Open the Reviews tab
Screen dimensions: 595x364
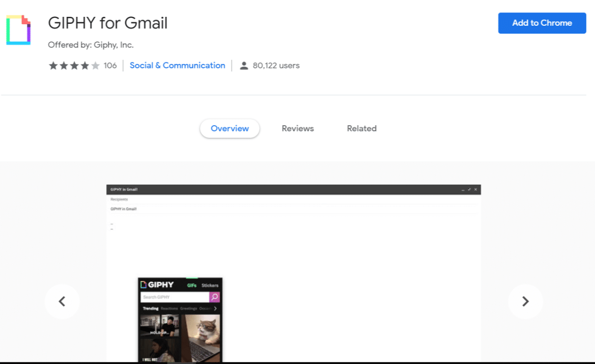pyautogui.click(x=297, y=128)
